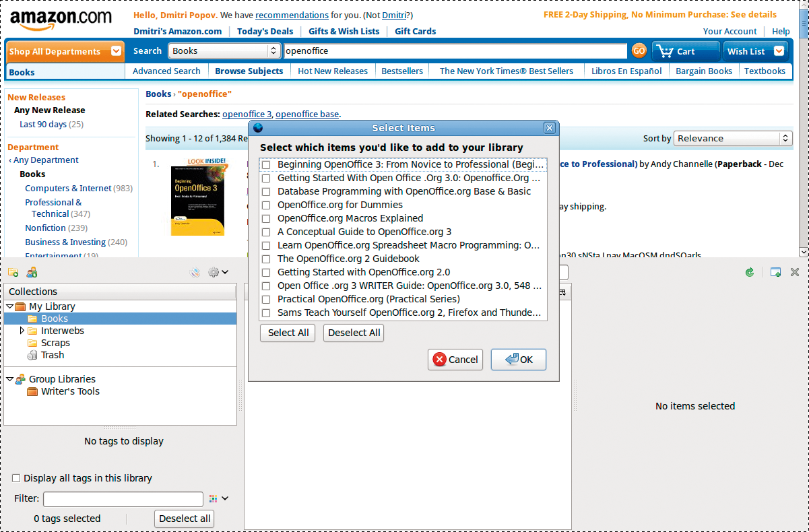Image resolution: width=809 pixels, height=532 pixels.
Task: Open the Bargain Books tab
Action: pyautogui.click(x=704, y=71)
